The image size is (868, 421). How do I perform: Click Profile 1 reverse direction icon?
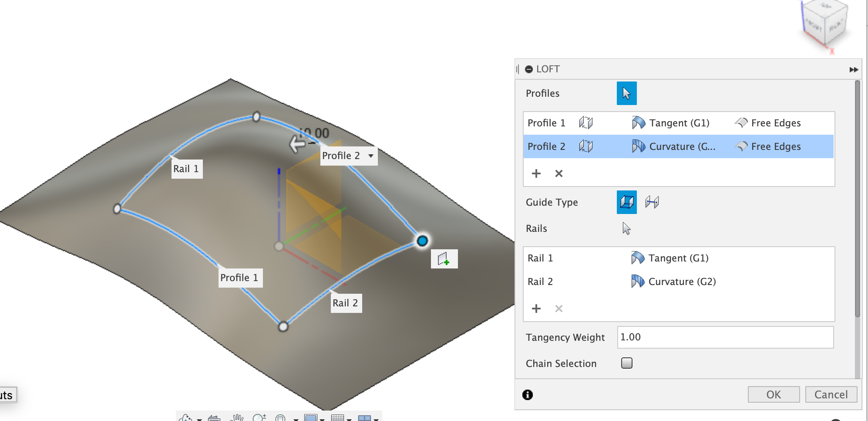pyautogui.click(x=586, y=123)
